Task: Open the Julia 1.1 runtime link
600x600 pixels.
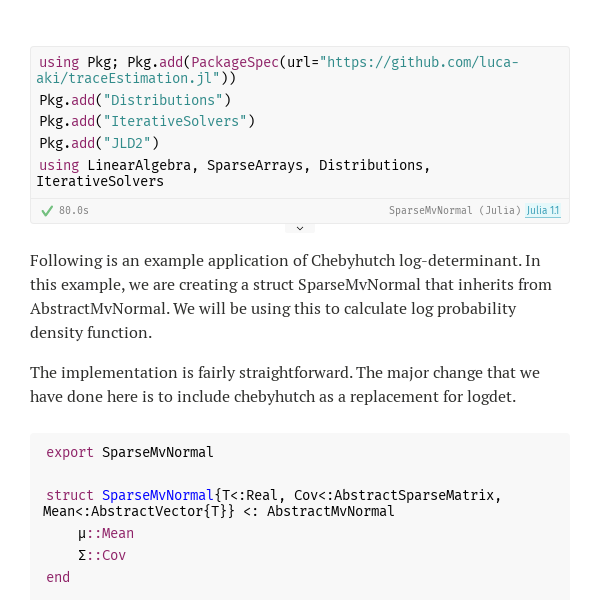Action: tap(543, 210)
